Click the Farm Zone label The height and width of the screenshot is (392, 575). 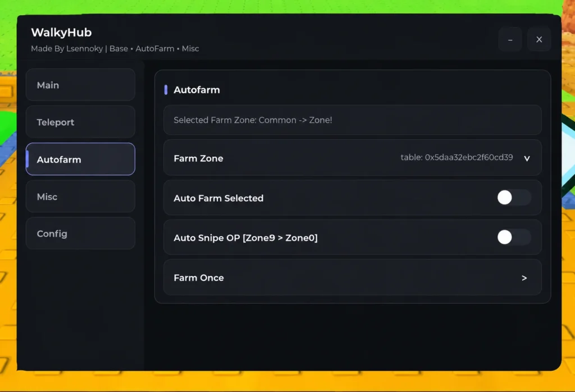(198, 158)
